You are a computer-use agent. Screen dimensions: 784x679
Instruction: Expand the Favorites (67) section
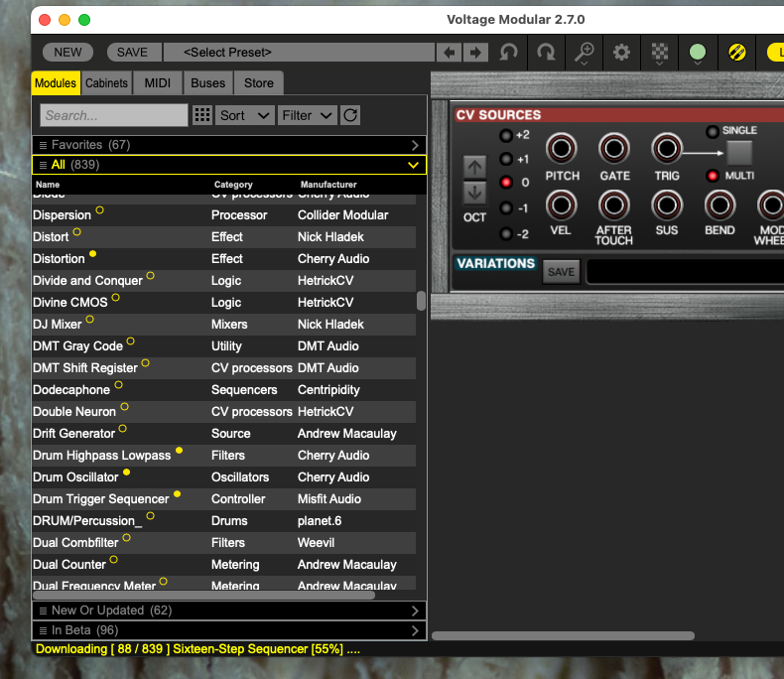click(x=229, y=145)
